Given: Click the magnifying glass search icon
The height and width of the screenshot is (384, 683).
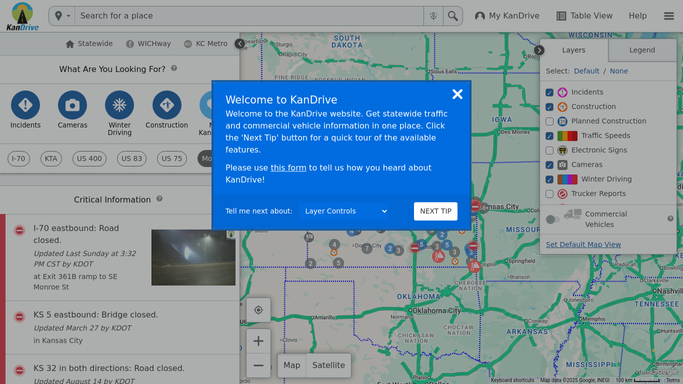Looking at the screenshot, I should point(453,16).
